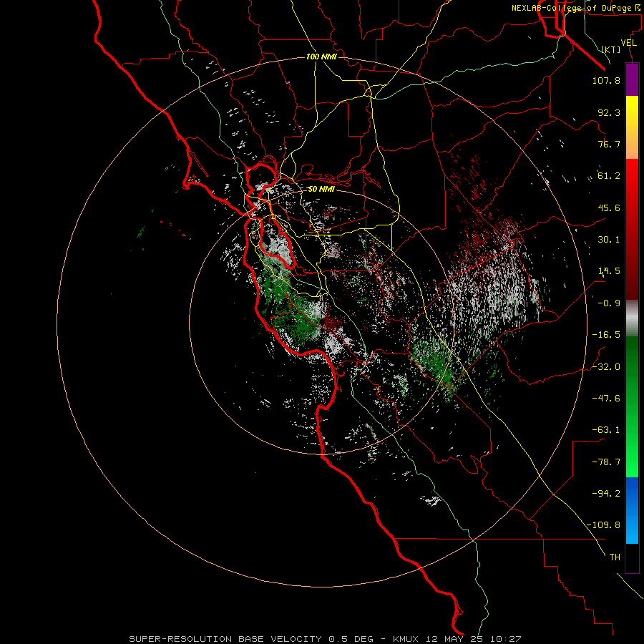Image resolution: width=644 pixels, height=644 pixels.
Task: Click the gray near-zero segment of the color bar
Action: 632,318
